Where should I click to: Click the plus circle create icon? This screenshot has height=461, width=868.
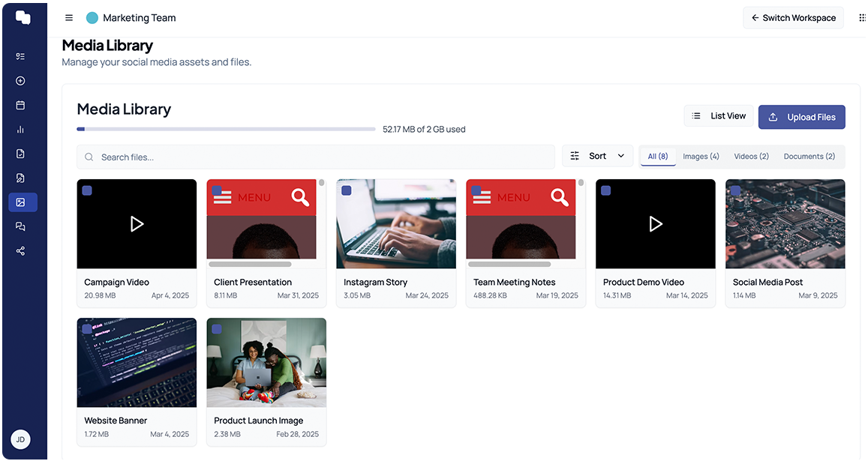click(20, 81)
